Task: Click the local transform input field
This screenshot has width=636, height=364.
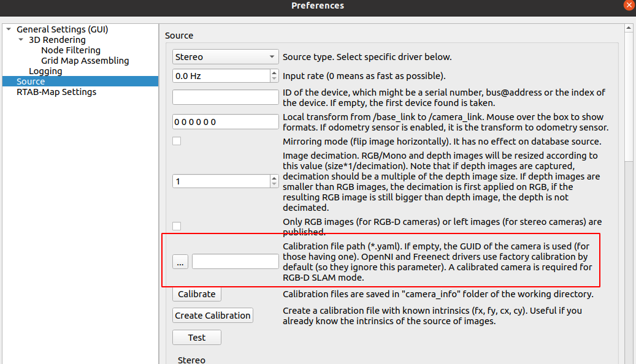Action: [x=225, y=122]
